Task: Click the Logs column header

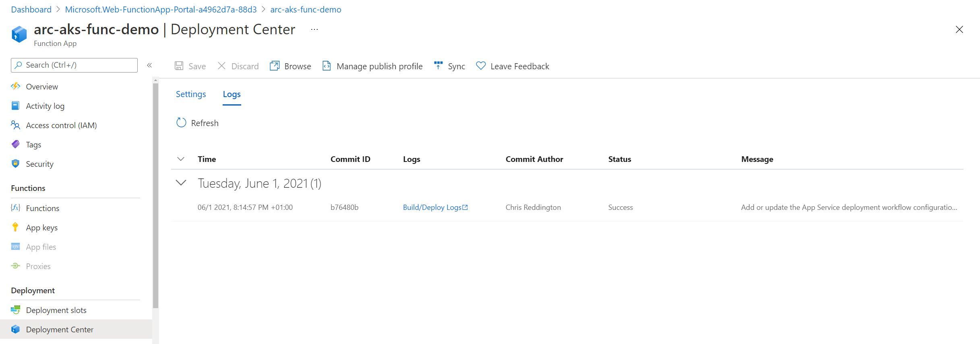Action: click(411, 159)
